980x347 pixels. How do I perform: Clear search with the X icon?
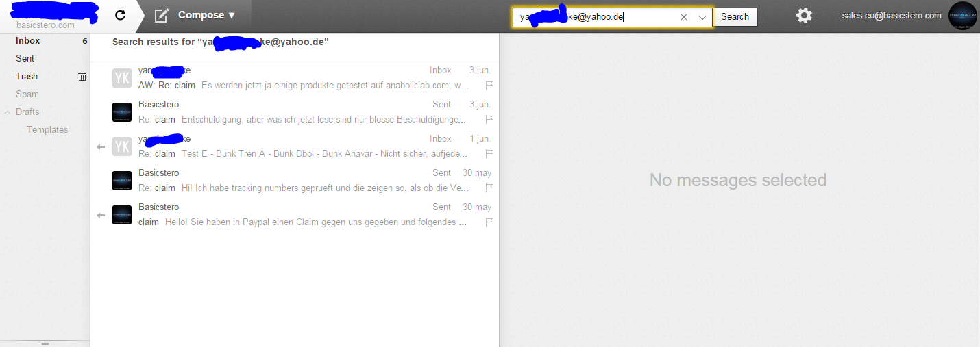point(683,17)
